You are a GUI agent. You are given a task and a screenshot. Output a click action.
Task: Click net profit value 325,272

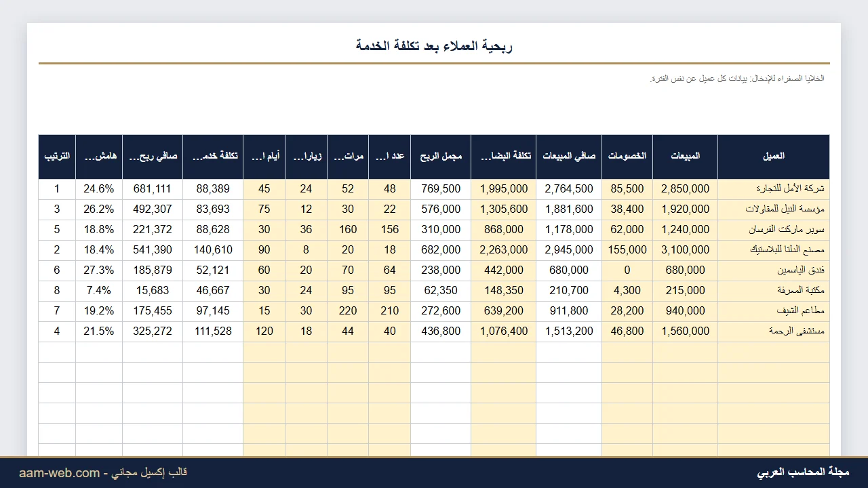pyautogui.click(x=153, y=331)
